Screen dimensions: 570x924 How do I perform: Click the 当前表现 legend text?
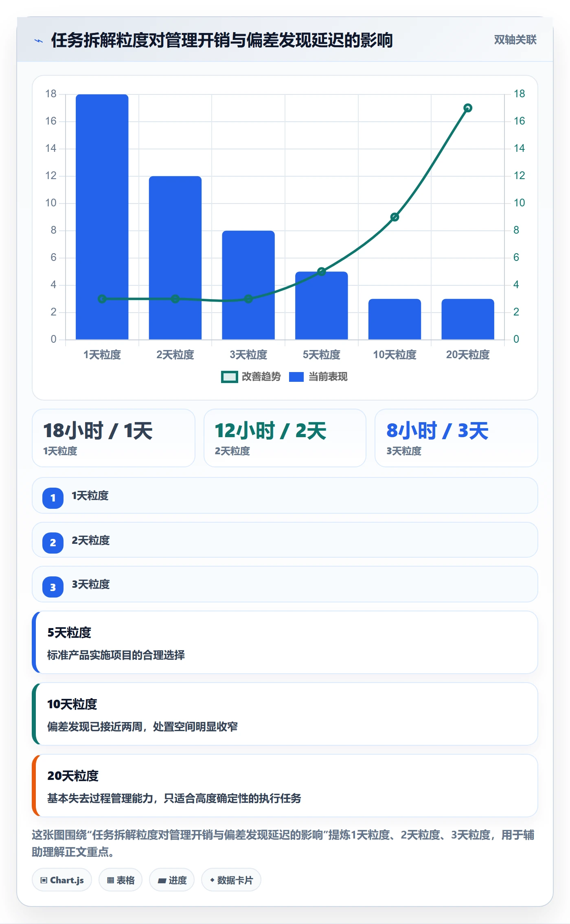pyautogui.click(x=328, y=377)
